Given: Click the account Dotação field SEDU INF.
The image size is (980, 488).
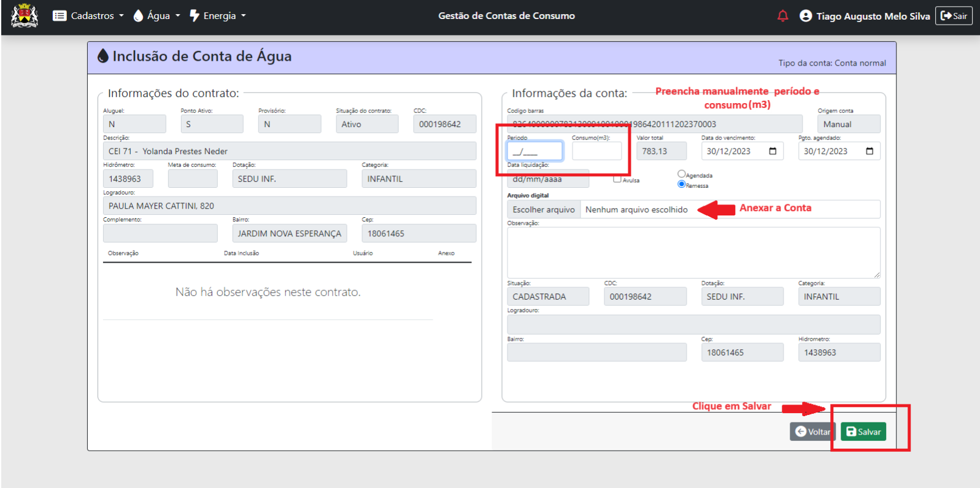Looking at the screenshot, I should point(742,296).
